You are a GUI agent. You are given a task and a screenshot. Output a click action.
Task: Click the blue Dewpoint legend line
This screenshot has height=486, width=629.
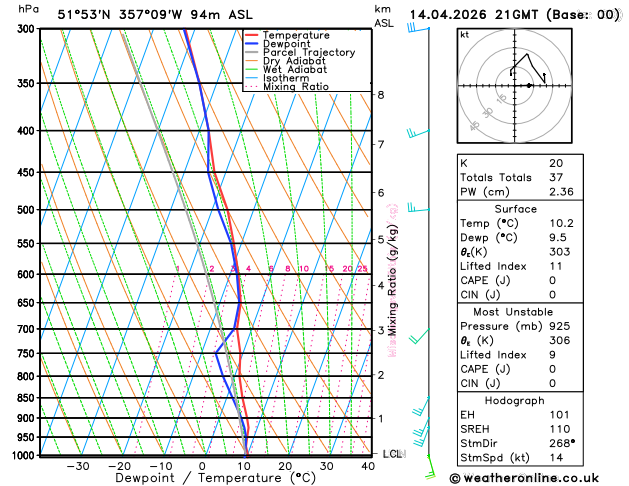click(x=252, y=44)
